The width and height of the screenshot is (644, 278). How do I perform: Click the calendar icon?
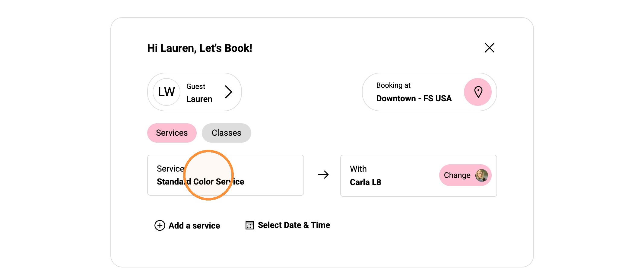coord(250,225)
